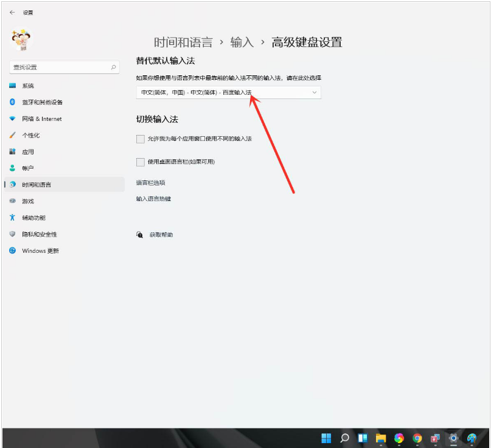Image resolution: width=491 pixels, height=448 pixels.
Task: Click the Wi-Fi network icon in sidebar
Action: click(x=13, y=119)
